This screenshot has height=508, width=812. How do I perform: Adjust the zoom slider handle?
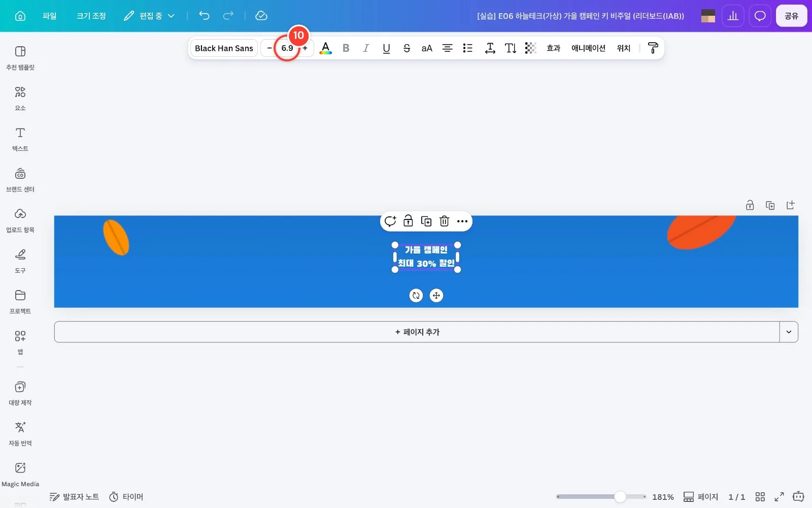pyautogui.click(x=620, y=497)
